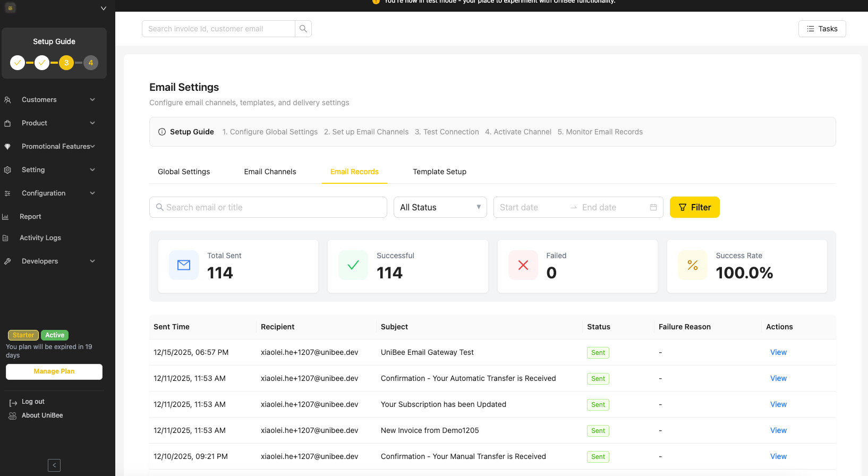Viewport: 868px width, 476px height.
Task: Click the Setting gear icon
Action: 7,170
